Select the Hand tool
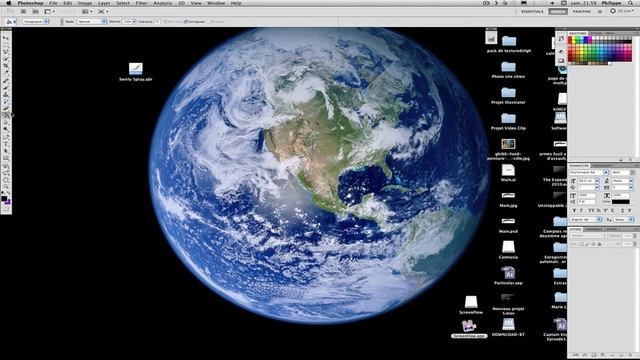Image resolution: width=640 pixels, height=360 pixels. tap(6, 180)
